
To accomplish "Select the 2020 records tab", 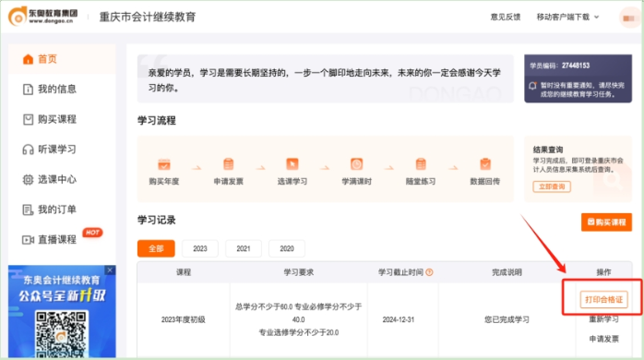I will click(287, 248).
